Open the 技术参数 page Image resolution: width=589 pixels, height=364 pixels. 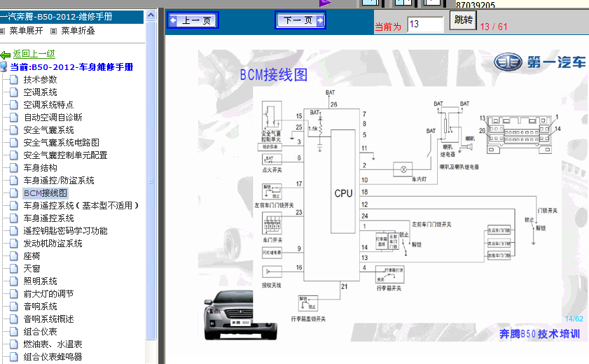40,80
